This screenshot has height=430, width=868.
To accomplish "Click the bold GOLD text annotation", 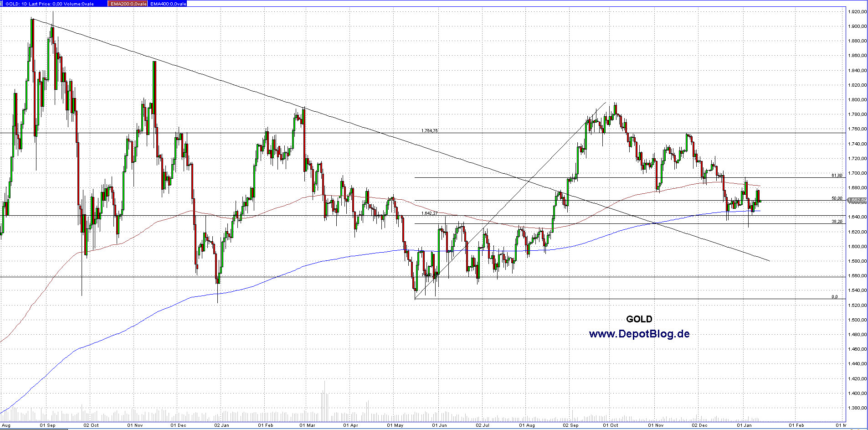I will point(639,319).
